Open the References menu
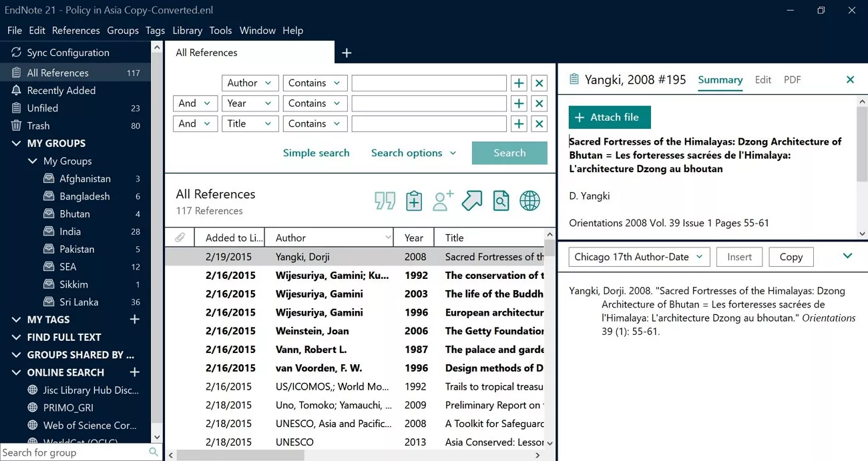The width and height of the screenshot is (868, 461). coord(75,30)
